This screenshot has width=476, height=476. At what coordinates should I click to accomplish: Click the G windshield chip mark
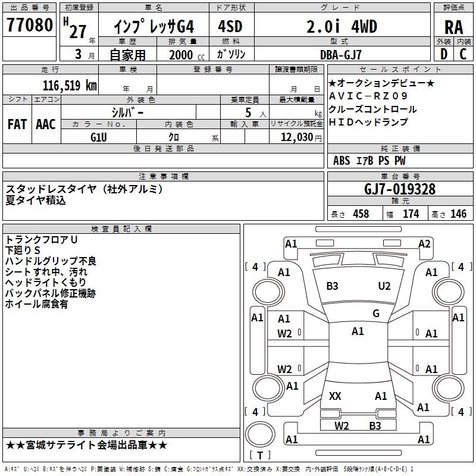point(376,314)
